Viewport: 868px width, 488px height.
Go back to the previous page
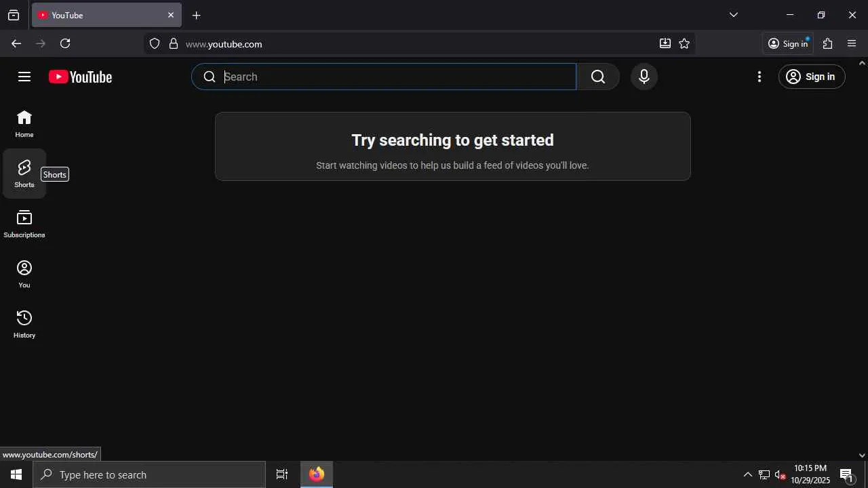click(x=16, y=43)
